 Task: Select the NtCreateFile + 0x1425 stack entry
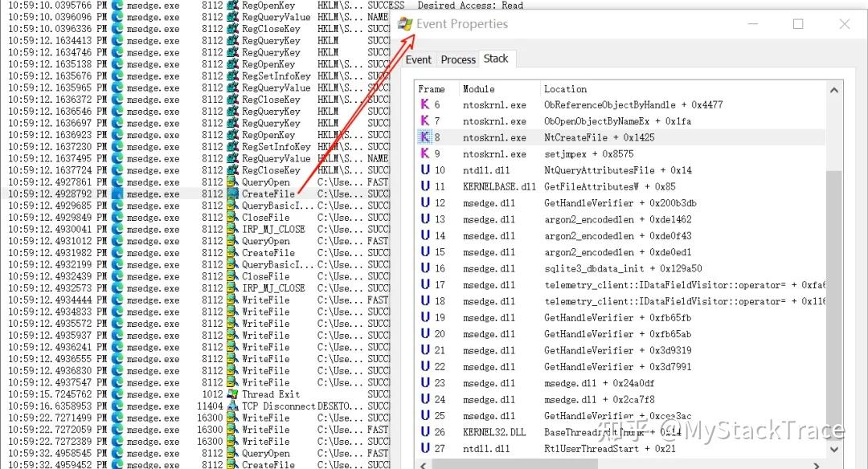tap(599, 137)
